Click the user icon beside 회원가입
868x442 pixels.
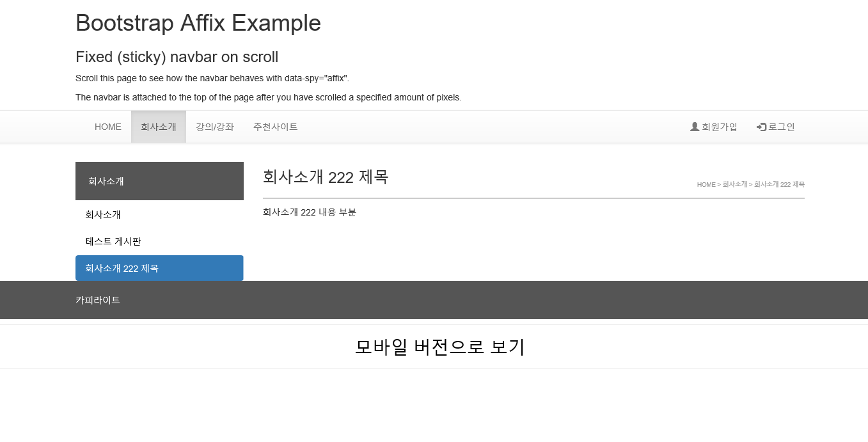pyautogui.click(x=695, y=127)
